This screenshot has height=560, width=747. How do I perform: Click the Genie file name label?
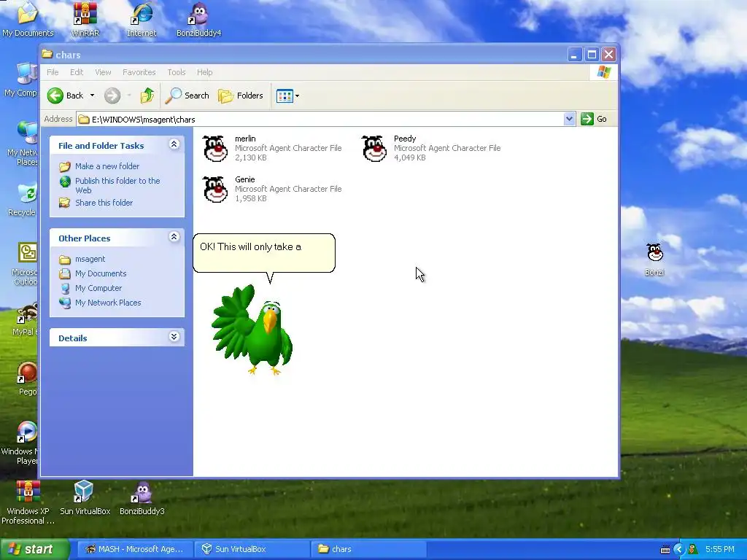pyautogui.click(x=245, y=179)
